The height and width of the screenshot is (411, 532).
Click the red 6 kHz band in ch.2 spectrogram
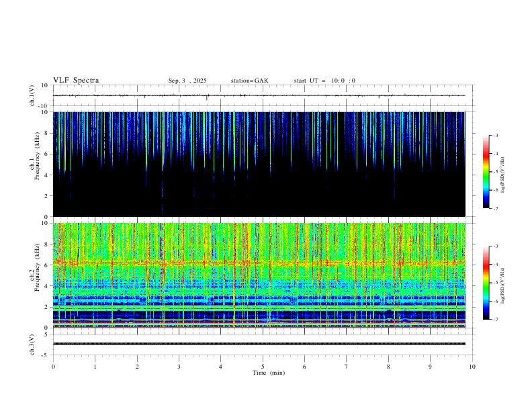(x=259, y=263)
